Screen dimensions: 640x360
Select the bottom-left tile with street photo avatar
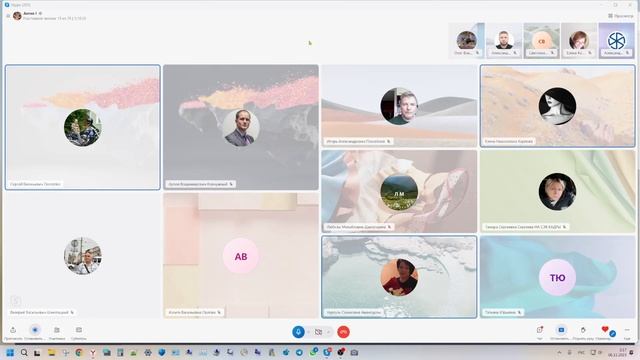tap(83, 256)
